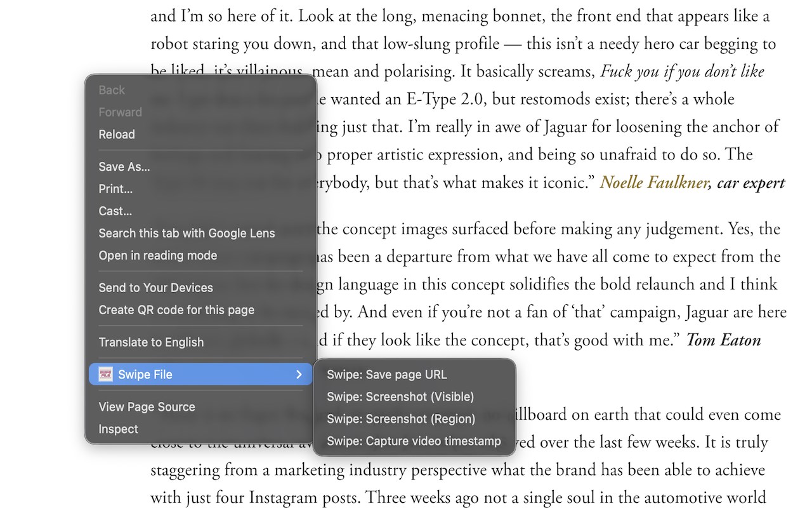Click the italic words 'car expert'
This screenshot has width=812, height=508.
750,183
